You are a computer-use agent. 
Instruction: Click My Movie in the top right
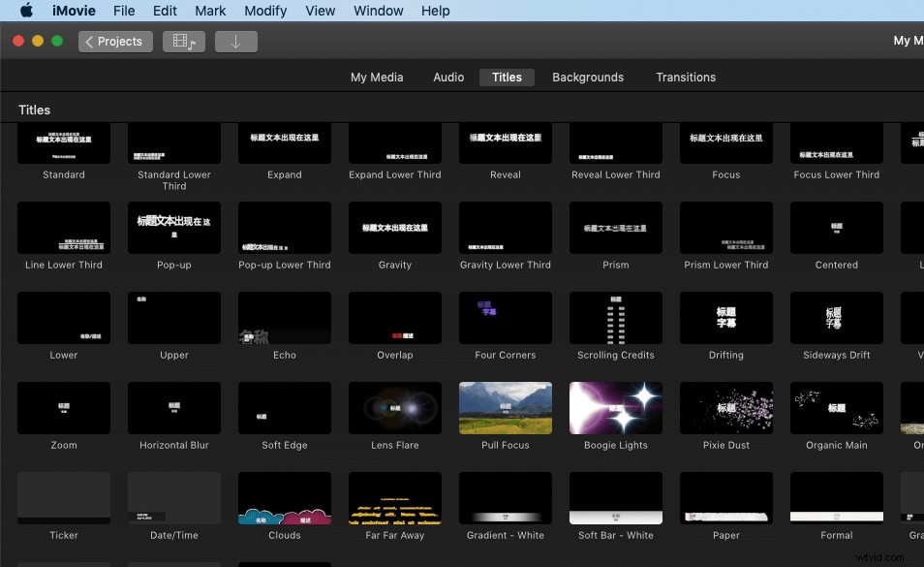pos(907,41)
